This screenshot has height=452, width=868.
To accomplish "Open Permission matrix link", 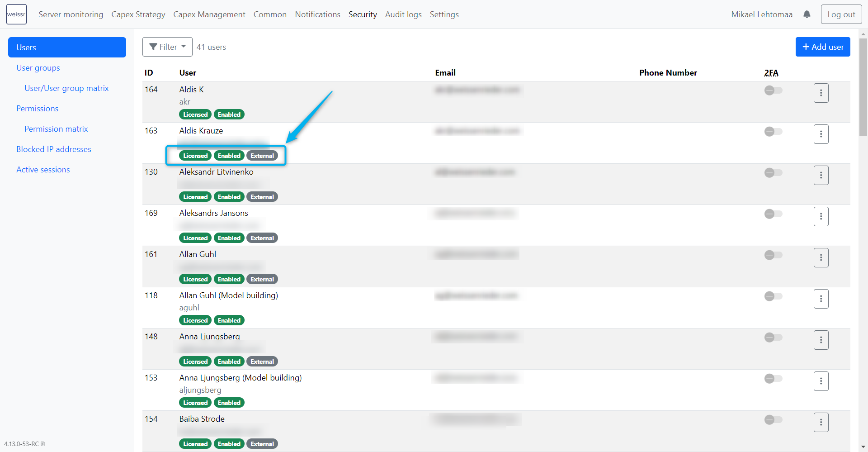I will (56, 129).
